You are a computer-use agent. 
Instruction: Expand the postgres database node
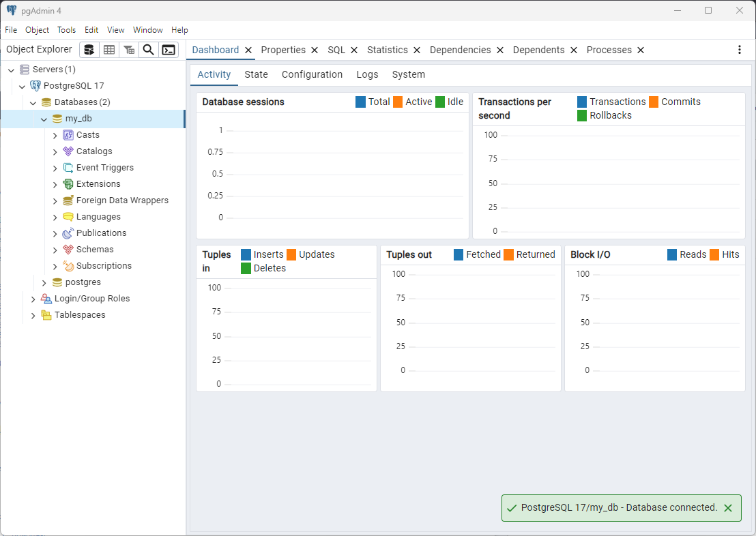(44, 283)
